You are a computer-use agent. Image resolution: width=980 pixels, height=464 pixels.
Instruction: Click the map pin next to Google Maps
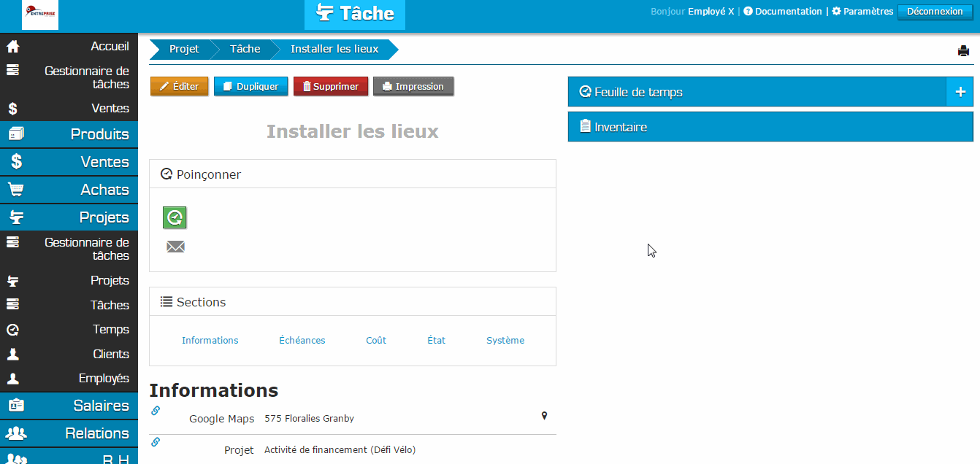[x=543, y=415]
